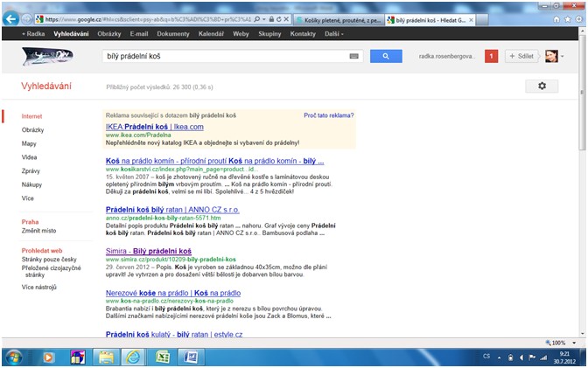588x368 pixels.
Task: Click the volume speaker tray icon
Action: coord(521,358)
